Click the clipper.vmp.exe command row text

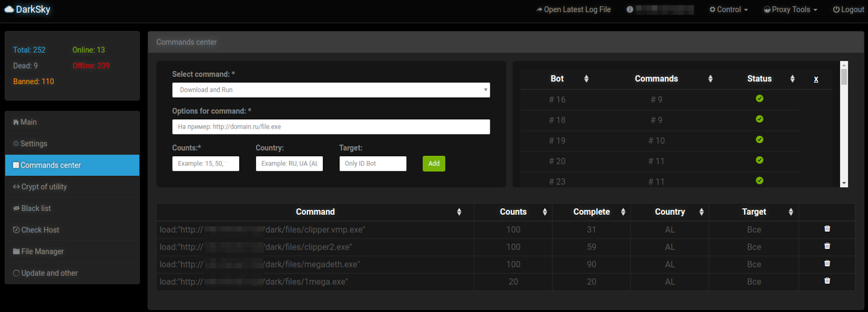(x=262, y=230)
